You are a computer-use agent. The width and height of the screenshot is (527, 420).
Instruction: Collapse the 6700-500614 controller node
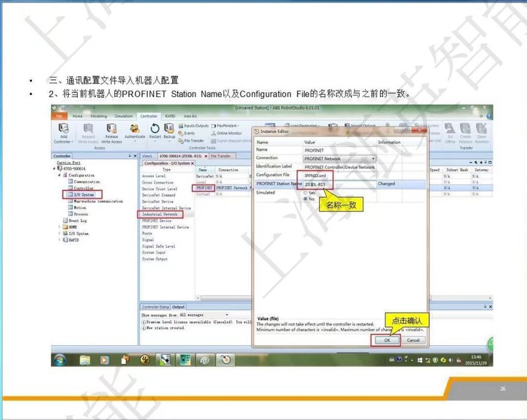tap(55, 169)
